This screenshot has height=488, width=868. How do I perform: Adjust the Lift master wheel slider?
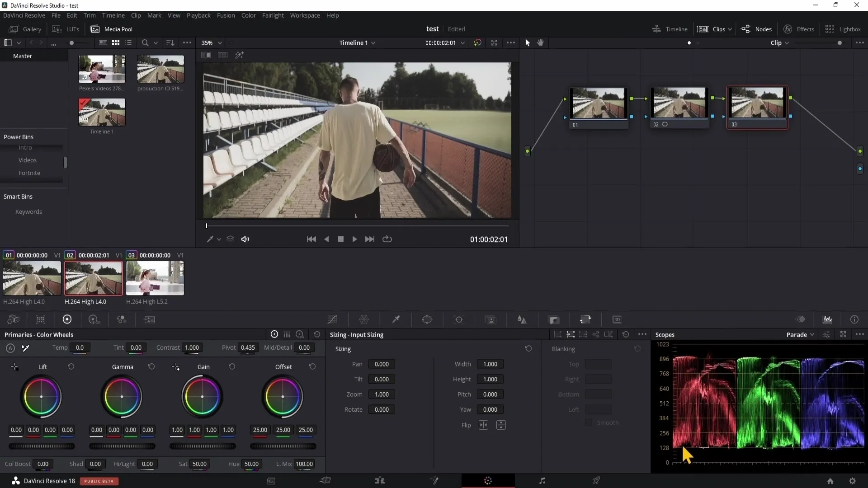(42, 446)
